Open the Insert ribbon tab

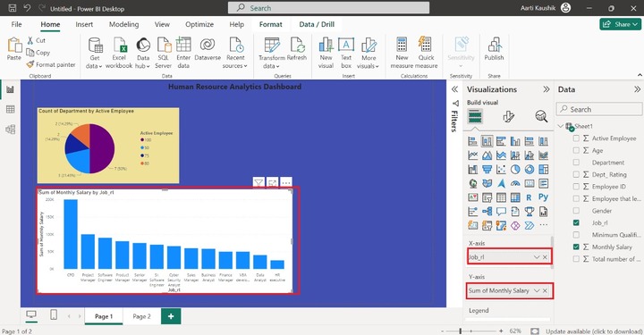pyautogui.click(x=84, y=24)
